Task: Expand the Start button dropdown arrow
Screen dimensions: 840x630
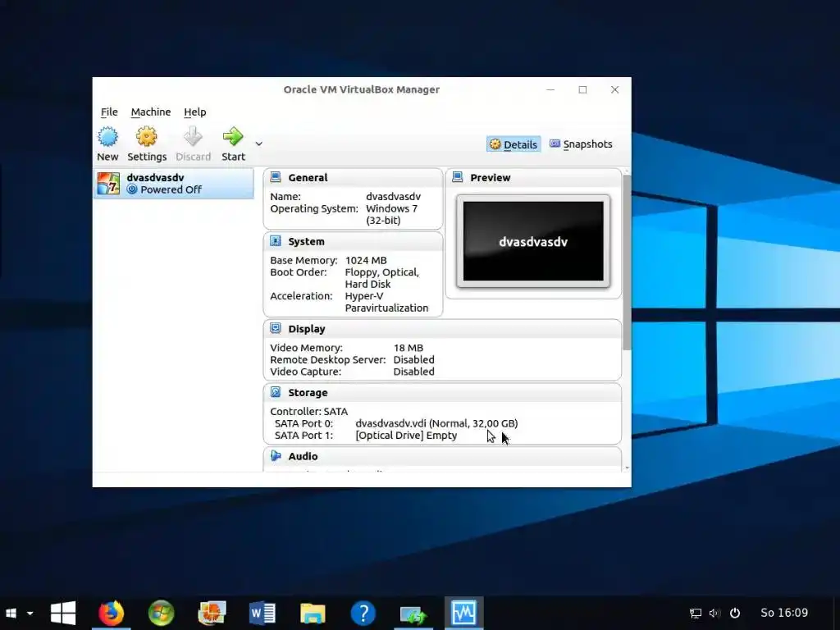Action: (x=258, y=144)
